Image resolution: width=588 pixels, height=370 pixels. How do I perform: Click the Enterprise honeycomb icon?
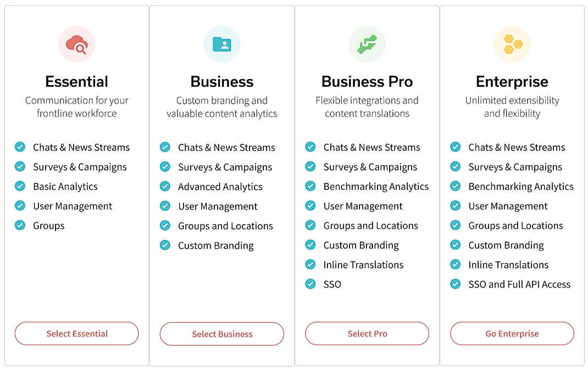pyautogui.click(x=512, y=44)
